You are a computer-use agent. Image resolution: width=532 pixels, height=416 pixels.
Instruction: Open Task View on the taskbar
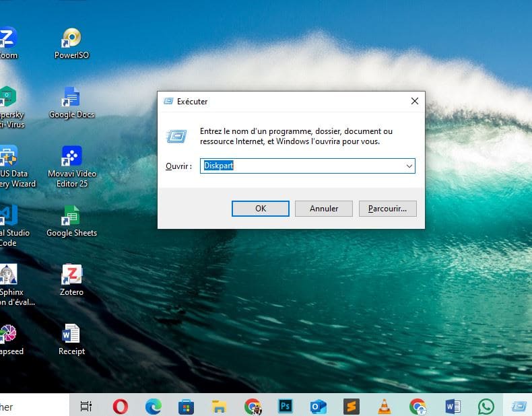click(86, 406)
